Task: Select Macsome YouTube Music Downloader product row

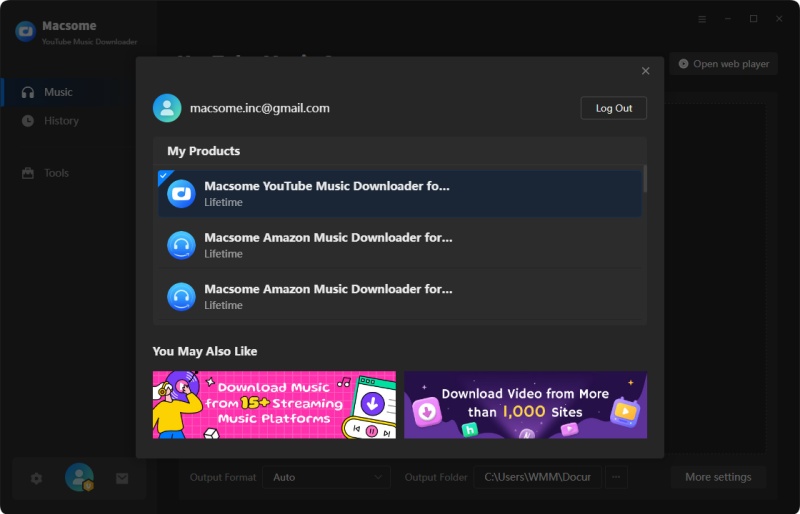Action: click(399, 193)
